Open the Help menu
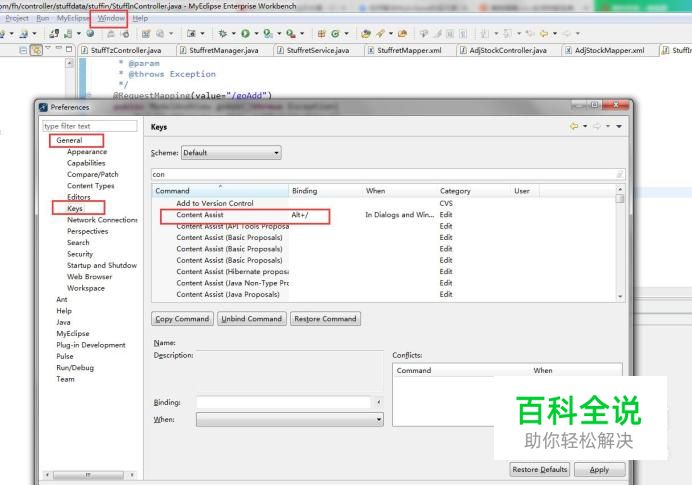Screen dimensions: 692x485 140,18
